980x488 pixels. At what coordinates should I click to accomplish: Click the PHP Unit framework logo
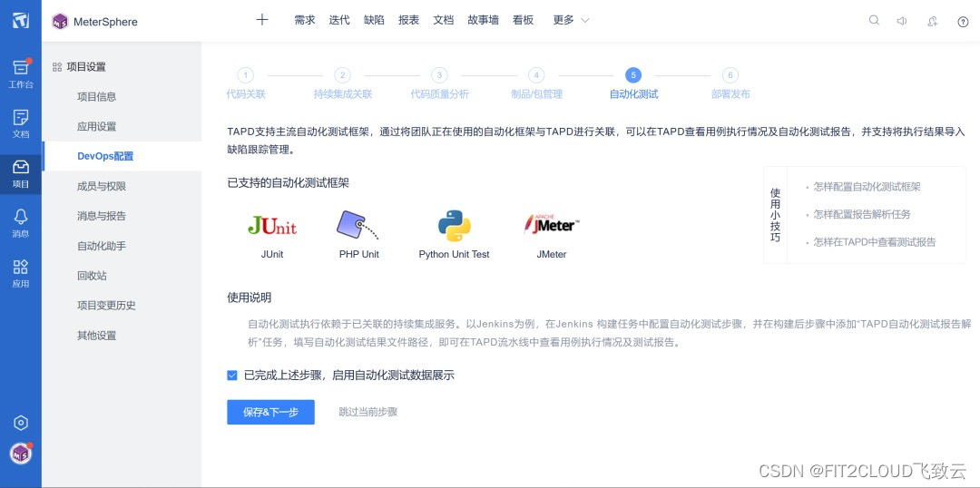click(358, 226)
